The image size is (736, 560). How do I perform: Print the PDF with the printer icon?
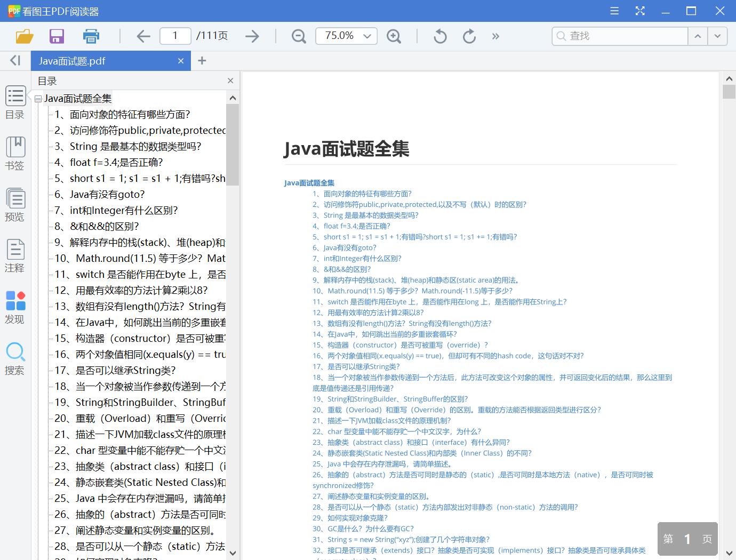(x=91, y=36)
